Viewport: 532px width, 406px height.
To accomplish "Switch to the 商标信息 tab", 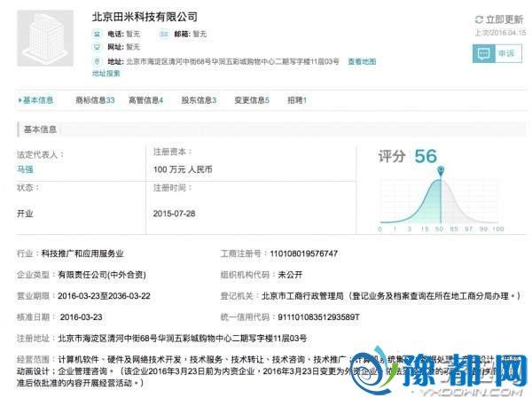I will click(95, 101).
